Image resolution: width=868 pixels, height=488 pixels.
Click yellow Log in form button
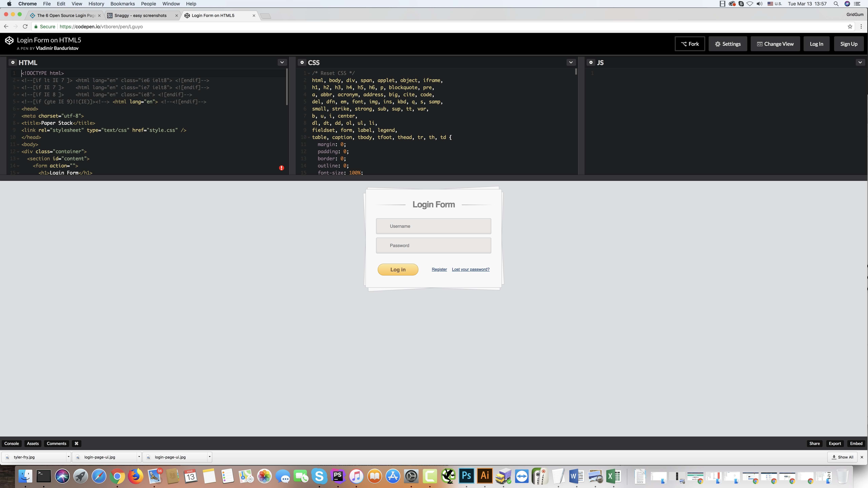pos(398,269)
